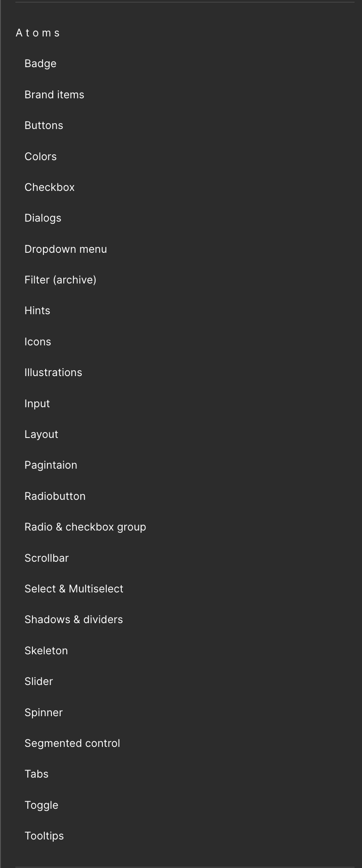Go to Select & Multiselect page
Image resolution: width=362 pixels, height=868 pixels.
click(x=74, y=589)
